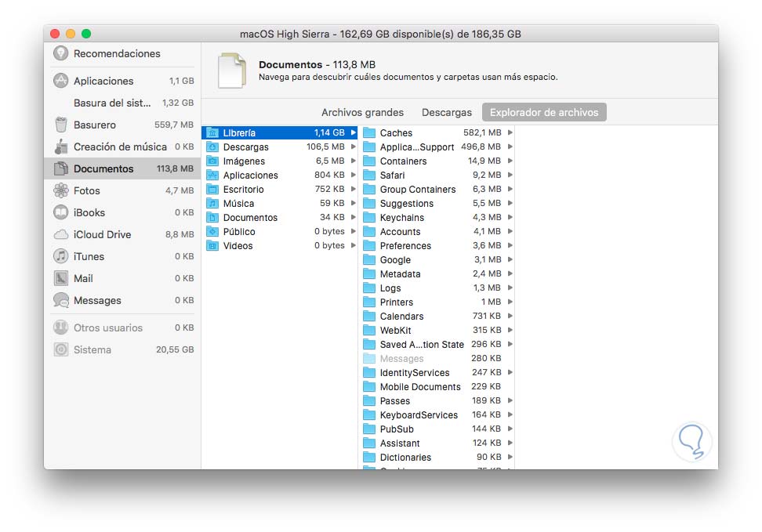This screenshot has height=532, width=762.
Task: Expand the Descargas folder arrow
Action: (354, 147)
